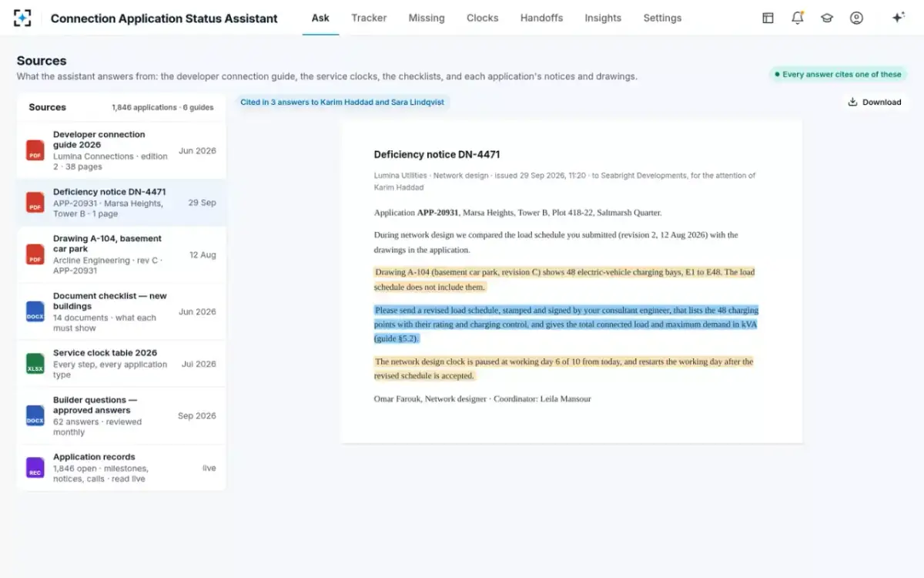Click XLSX icon of Service clock table
The height and width of the screenshot is (578, 924).
pos(35,364)
